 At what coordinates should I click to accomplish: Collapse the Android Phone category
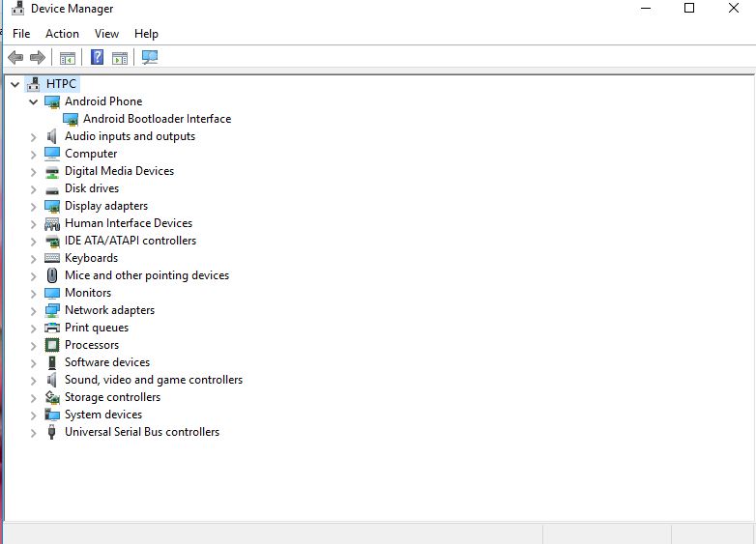point(34,101)
